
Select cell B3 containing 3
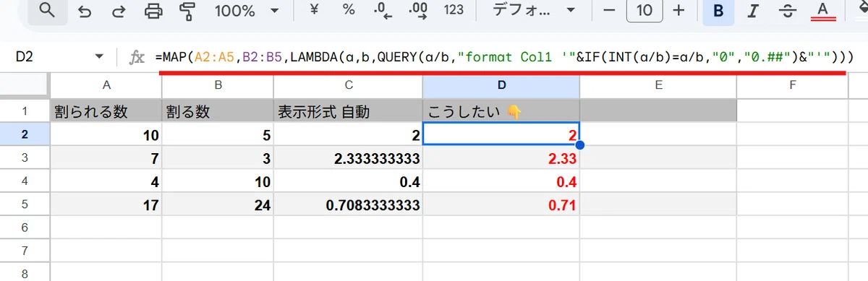pyautogui.click(x=217, y=157)
